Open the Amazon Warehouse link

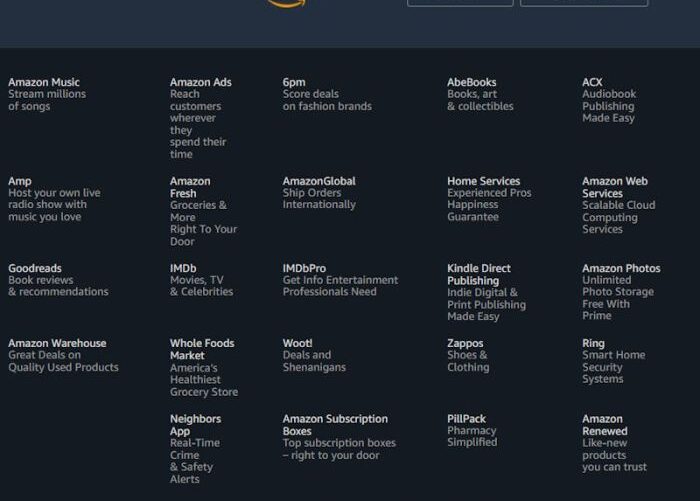tap(63, 355)
